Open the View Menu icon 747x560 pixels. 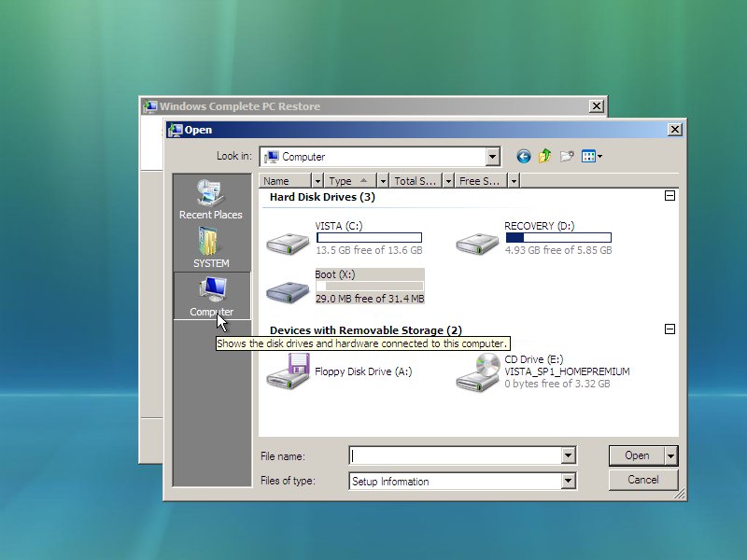click(x=591, y=157)
